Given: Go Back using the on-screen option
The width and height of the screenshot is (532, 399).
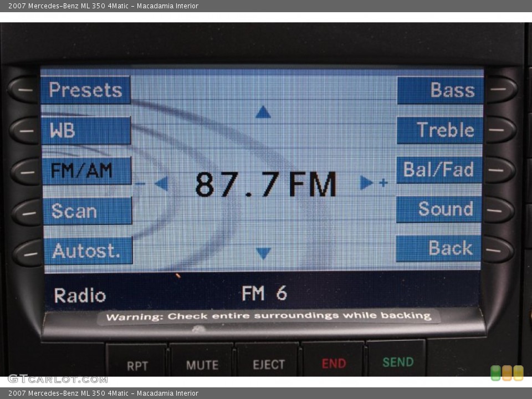Looking at the screenshot, I should 438,248.
